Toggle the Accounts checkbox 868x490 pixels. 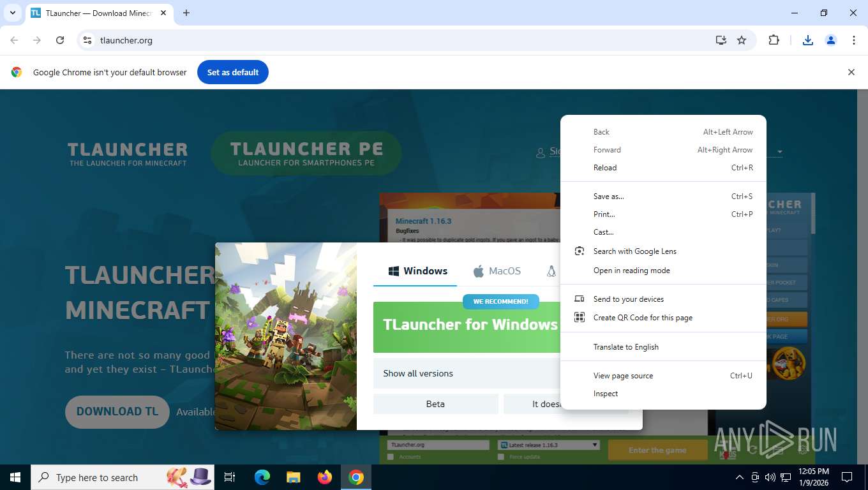tap(391, 457)
